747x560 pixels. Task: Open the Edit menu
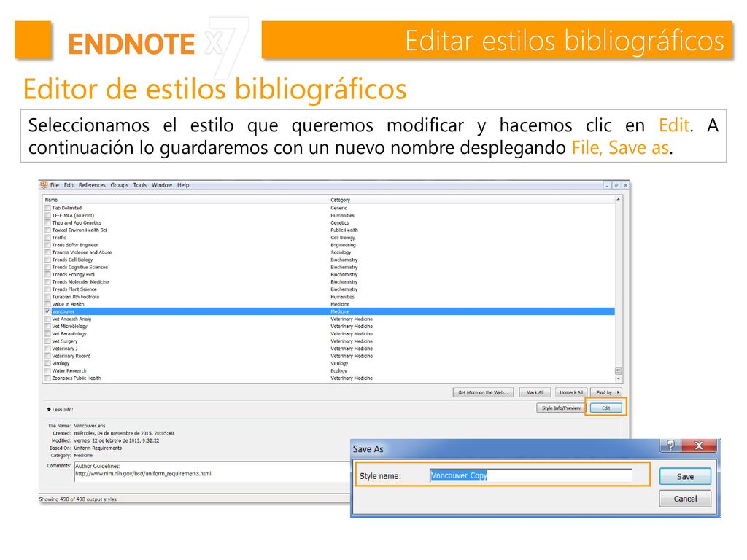(69, 185)
